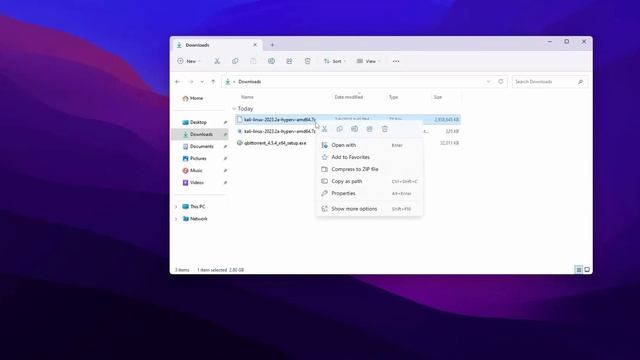Select qbittorrent_4.5.4_x64_setup.exe file

(x=275, y=143)
